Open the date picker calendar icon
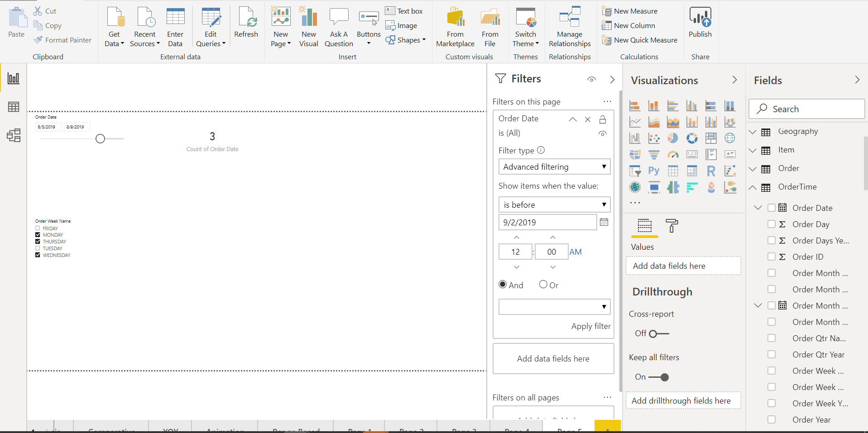868x433 pixels. (604, 222)
